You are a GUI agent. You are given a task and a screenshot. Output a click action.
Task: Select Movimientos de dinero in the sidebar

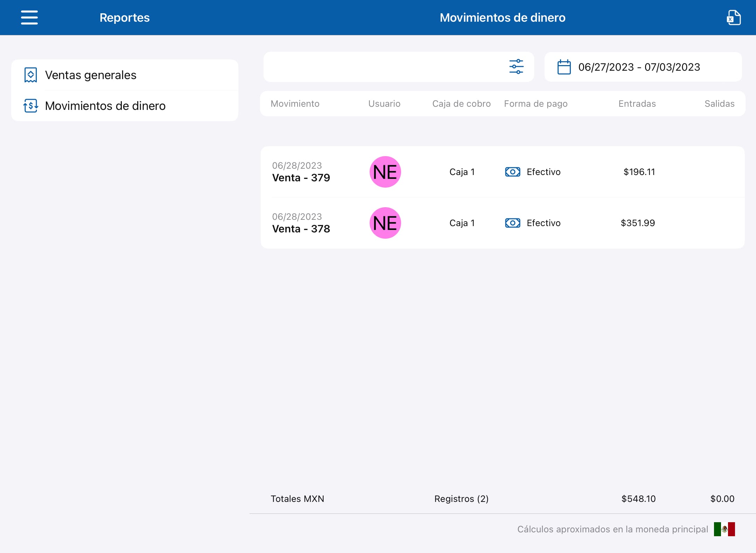[125, 106]
